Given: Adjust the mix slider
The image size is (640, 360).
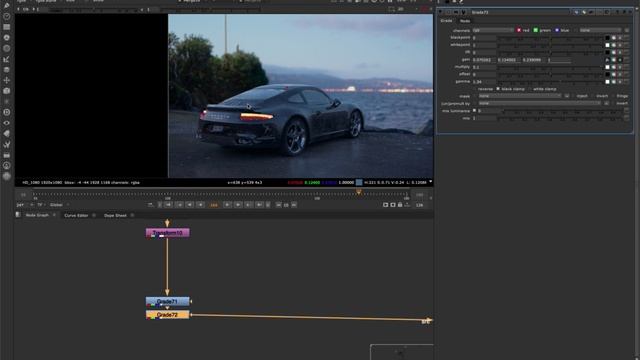Looking at the screenshot, I should pos(560,118).
